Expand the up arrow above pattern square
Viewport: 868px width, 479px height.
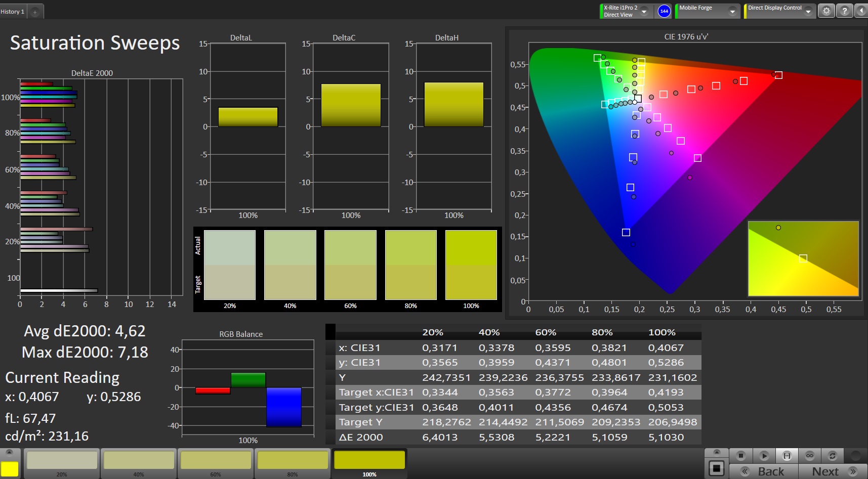(x=716, y=452)
